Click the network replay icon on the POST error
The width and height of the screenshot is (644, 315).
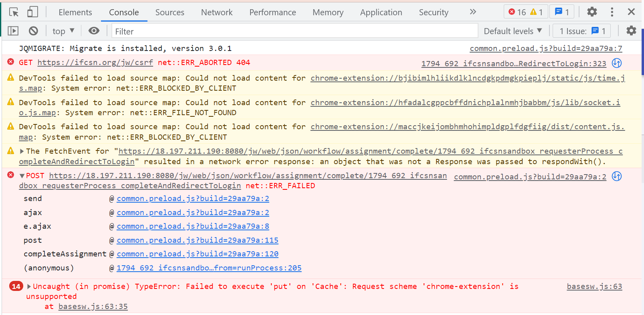pos(617,176)
